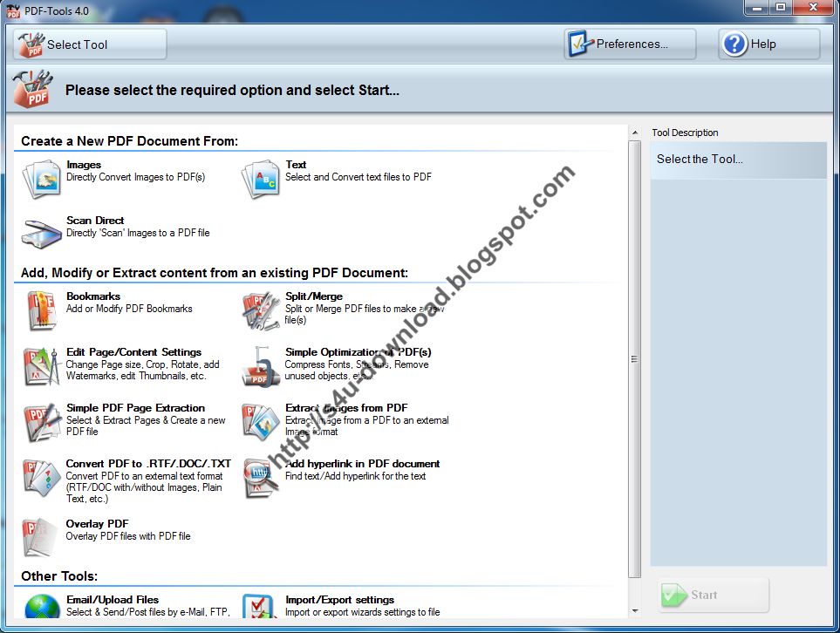Click the Preferences checkmark icon

pos(580,44)
